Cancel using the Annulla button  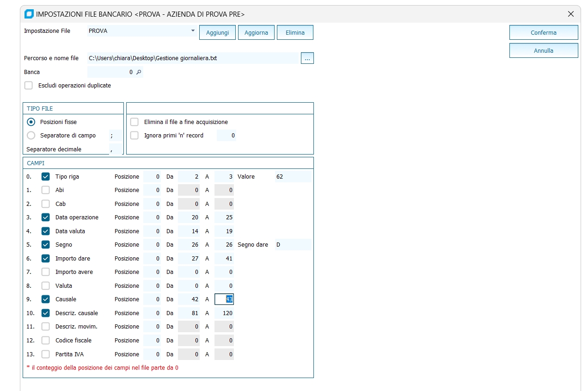[543, 51]
